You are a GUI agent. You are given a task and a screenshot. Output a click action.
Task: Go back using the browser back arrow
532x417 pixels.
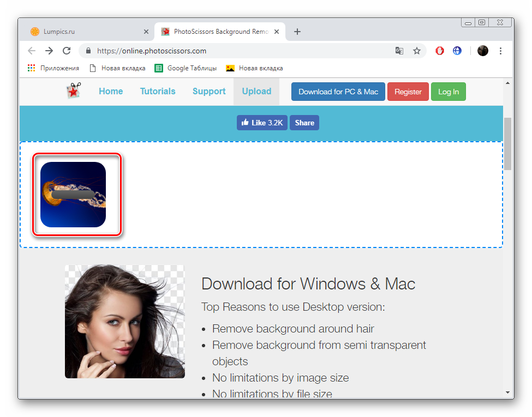[32, 51]
